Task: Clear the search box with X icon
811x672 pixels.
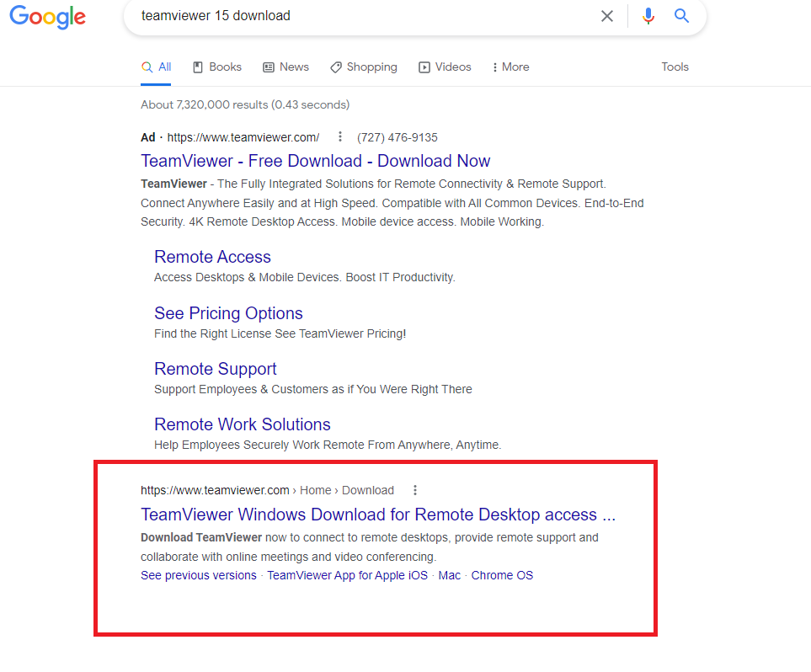Action: coord(606,16)
